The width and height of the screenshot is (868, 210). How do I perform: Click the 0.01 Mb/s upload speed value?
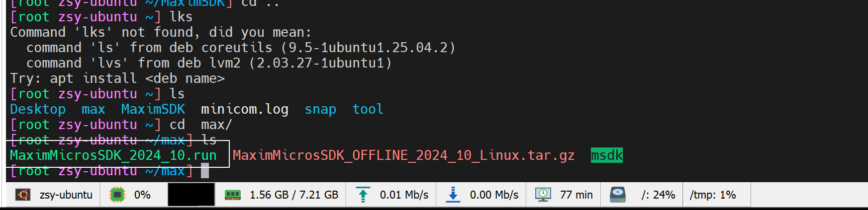404,195
